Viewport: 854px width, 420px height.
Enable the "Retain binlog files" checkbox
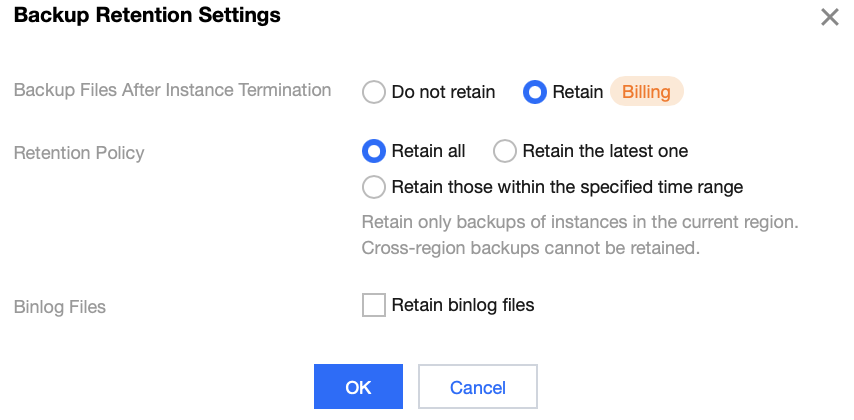tap(374, 305)
